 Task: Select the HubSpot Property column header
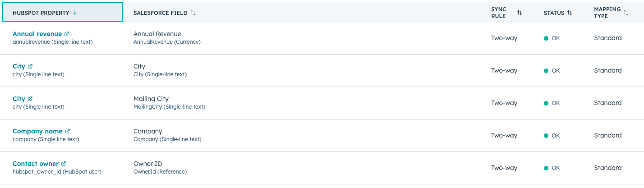(41, 13)
